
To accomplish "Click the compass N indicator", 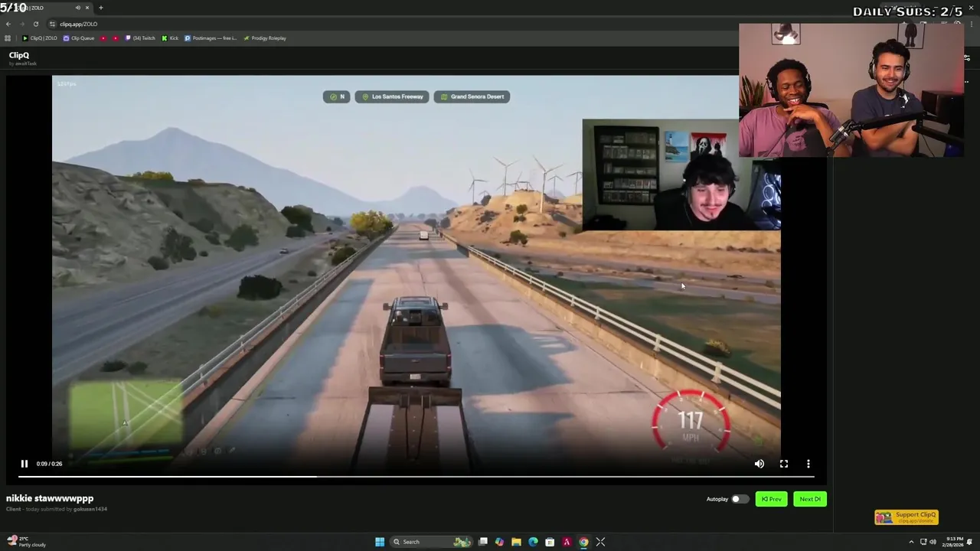I will (x=336, y=96).
